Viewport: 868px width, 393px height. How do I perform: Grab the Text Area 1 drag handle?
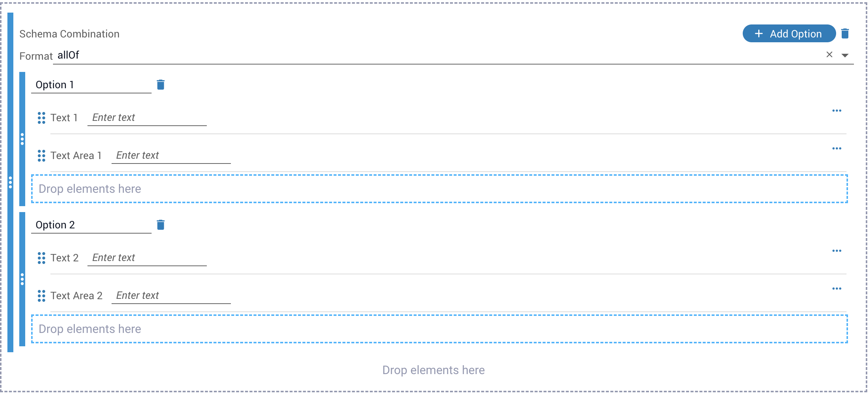[42, 156]
